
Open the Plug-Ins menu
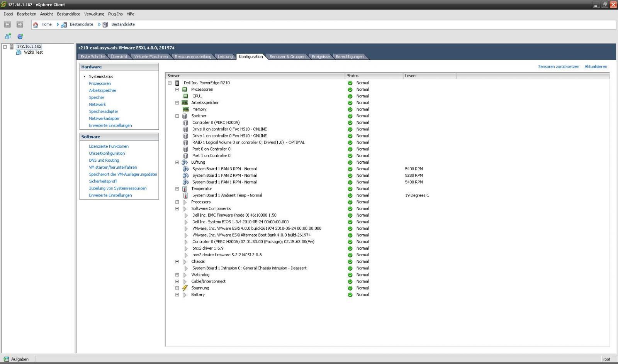click(115, 14)
